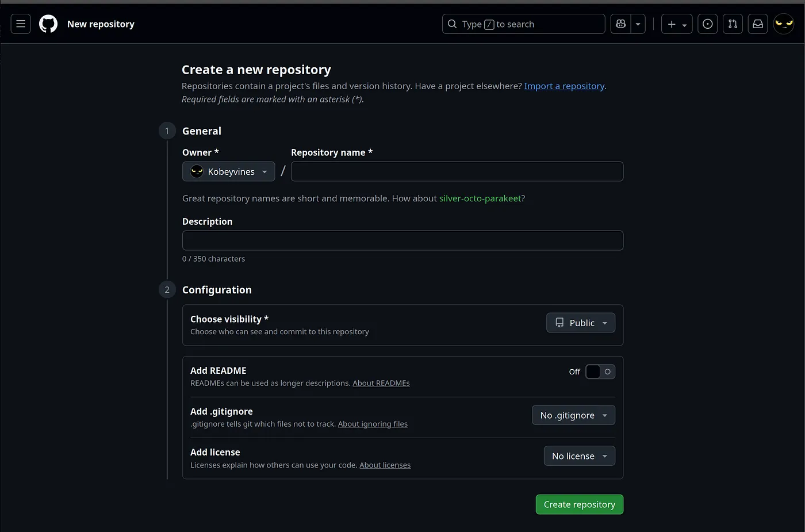Open Copilot chat icon
This screenshot has width=805, height=532.
(x=620, y=24)
